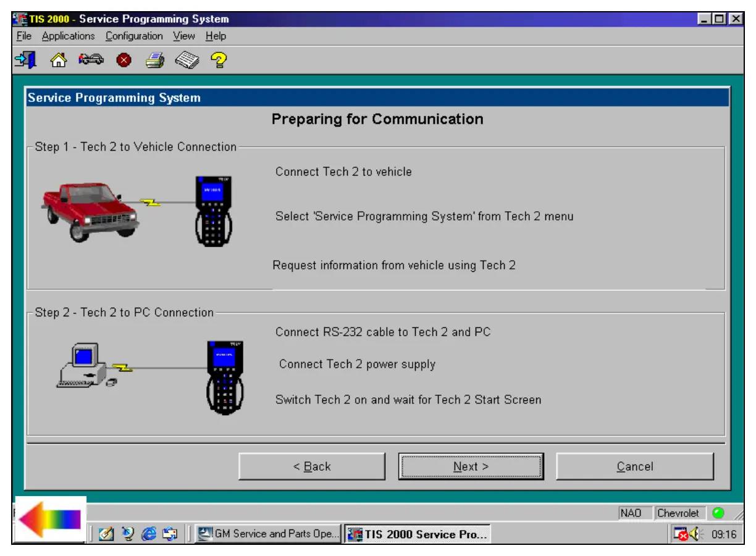The height and width of the screenshot is (556, 756).
Task: Click the Tech 2 scanner image in Step 1
Action: pyautogui.click(x=214, y=211)
